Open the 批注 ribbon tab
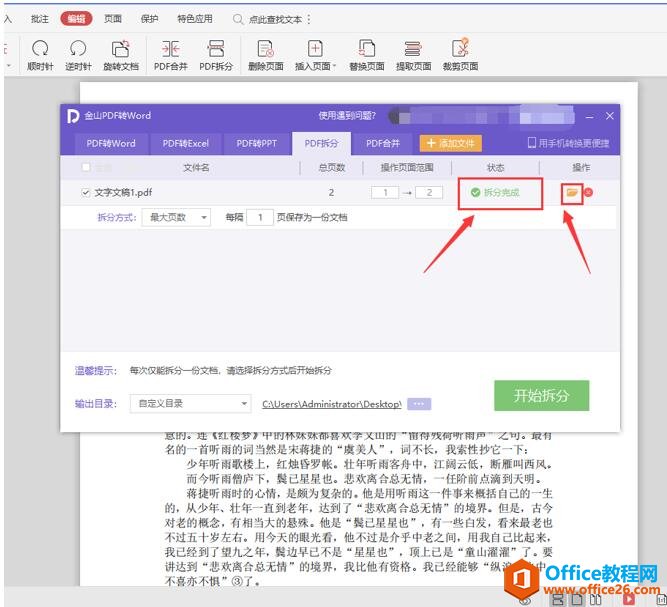 pos(40,19)
